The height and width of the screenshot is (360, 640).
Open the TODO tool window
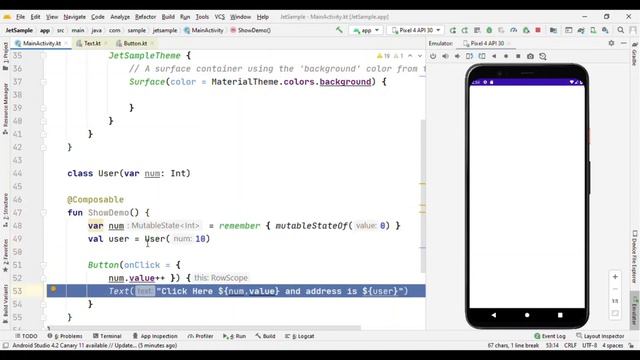(x=26, y=336)
